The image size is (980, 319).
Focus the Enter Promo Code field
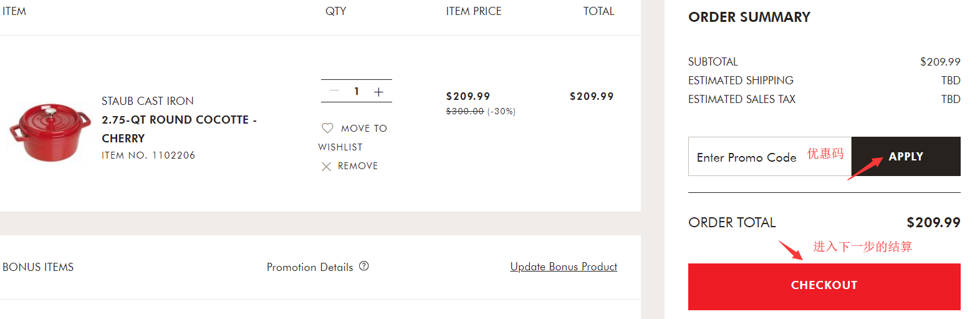pos(747,157)
